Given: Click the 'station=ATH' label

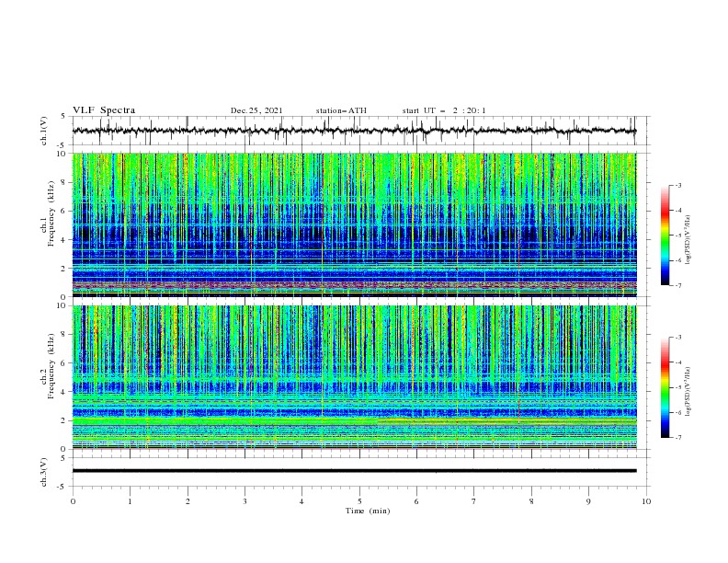Looking at the screenshot, I should click(x=341, y=110).
